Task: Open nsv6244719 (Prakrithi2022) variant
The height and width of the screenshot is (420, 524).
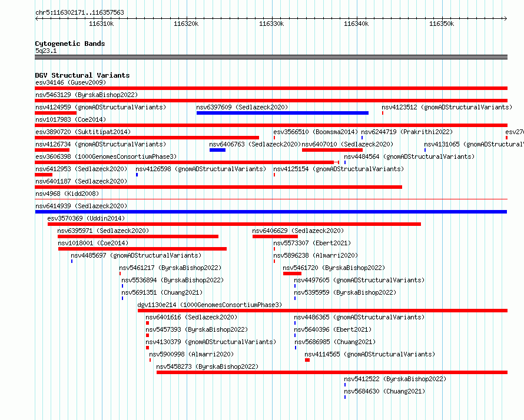Action: click(x=407, y=132)
